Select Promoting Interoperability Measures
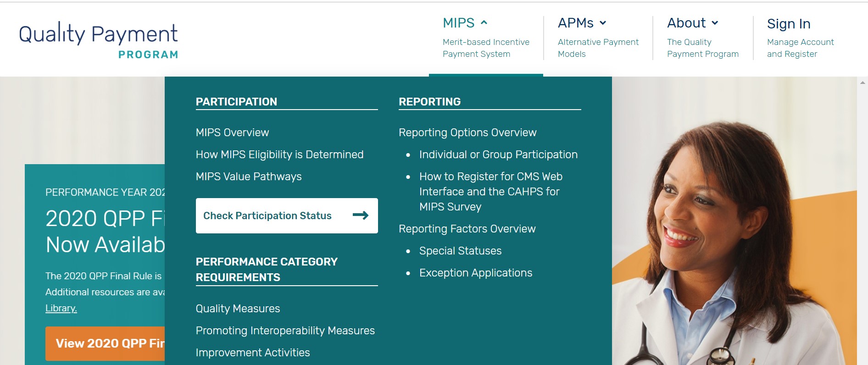Image resolution: width=868 pixels, height=365 pixels. [285, 331]
